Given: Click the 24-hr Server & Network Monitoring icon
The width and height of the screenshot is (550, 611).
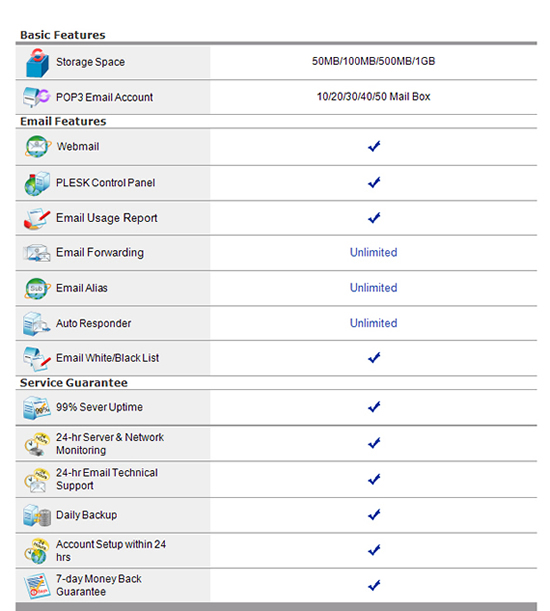Looking at the screenshot, I should (37, 444).
